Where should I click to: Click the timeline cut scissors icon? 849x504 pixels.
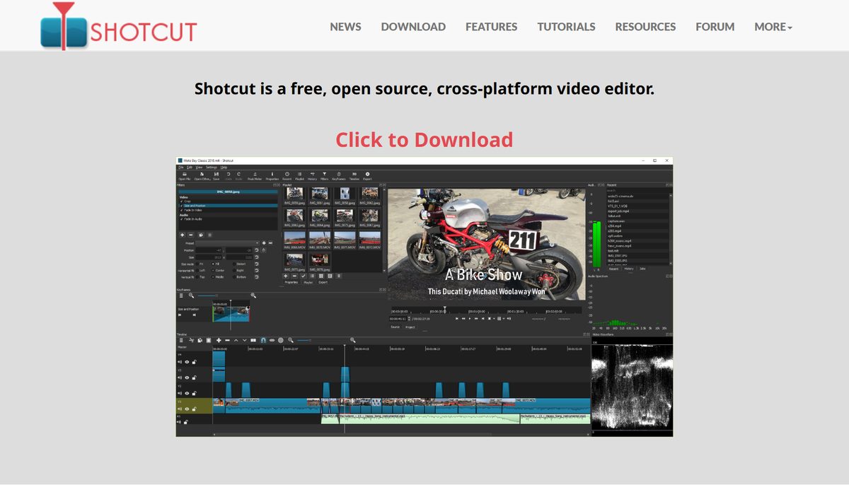pyautogui.click(x=191, y=340)
